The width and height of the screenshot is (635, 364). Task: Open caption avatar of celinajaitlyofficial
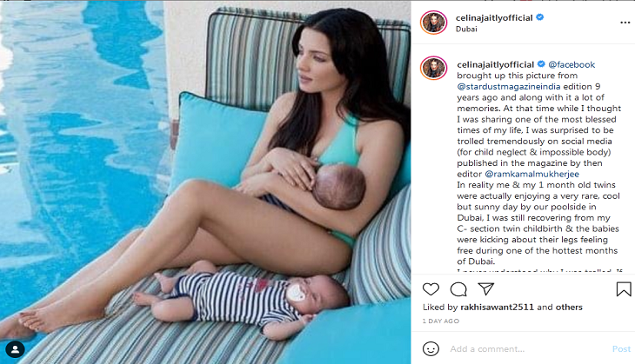[433, 68]
